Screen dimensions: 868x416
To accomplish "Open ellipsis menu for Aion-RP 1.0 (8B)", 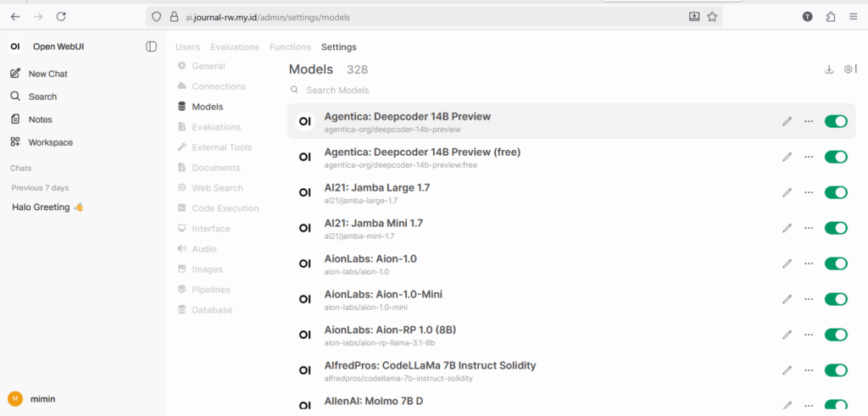I will [809, 335].
